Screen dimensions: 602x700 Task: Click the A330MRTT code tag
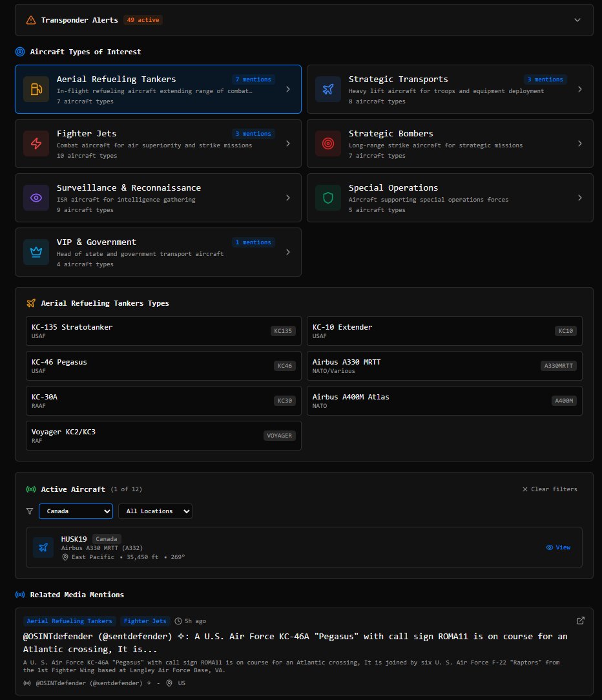tap(558, 366)
